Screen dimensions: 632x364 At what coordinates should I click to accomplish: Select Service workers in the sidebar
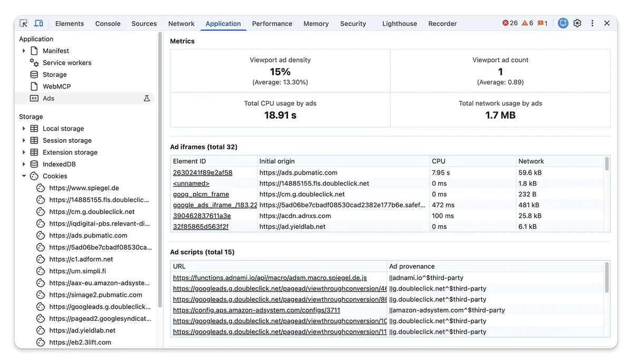click(x=67, y=63)
